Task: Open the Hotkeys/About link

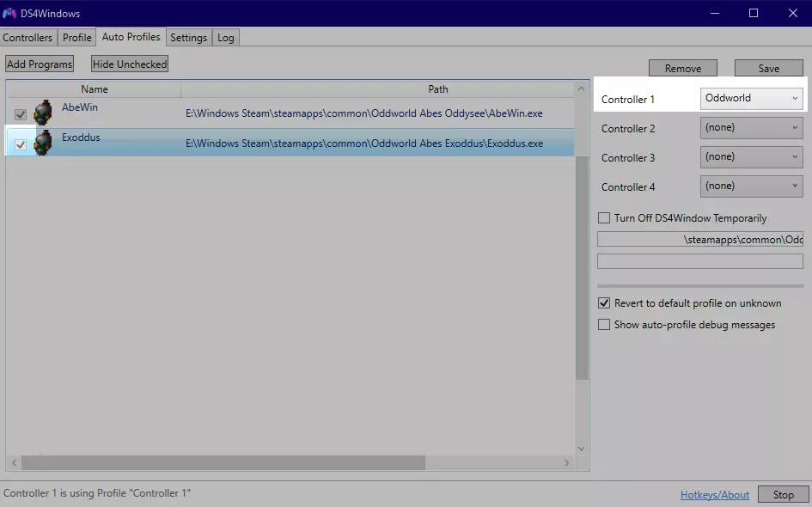Action: tap(715, 495)
